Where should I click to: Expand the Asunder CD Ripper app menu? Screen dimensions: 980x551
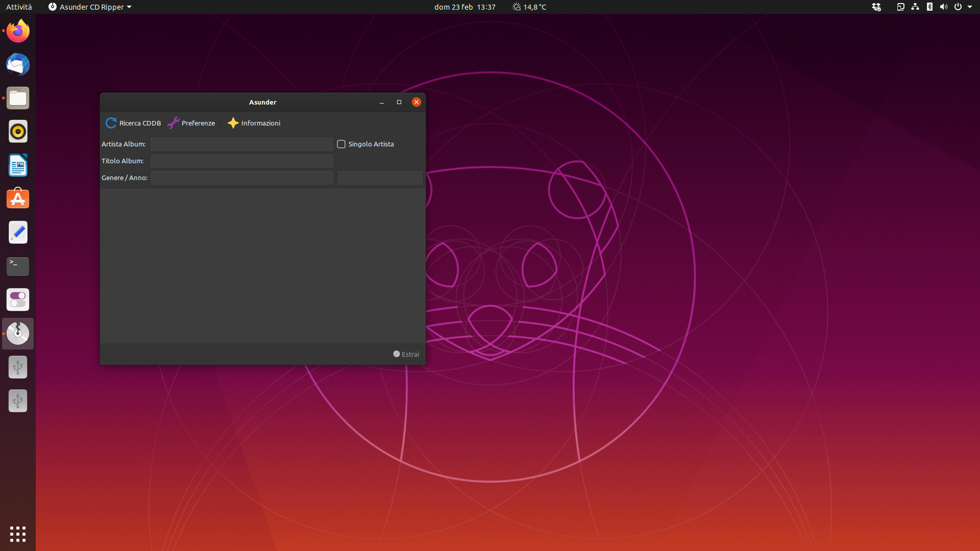point(90,7)
